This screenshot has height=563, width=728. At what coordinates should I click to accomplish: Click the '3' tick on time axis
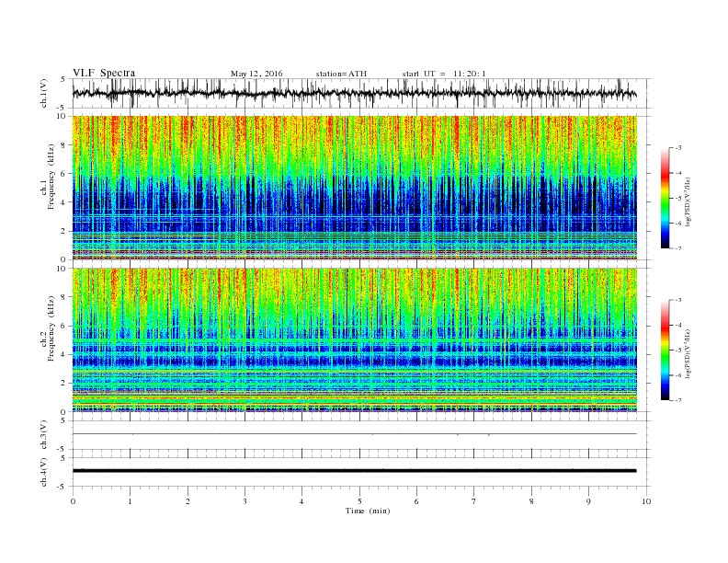[x=245, y=501]
